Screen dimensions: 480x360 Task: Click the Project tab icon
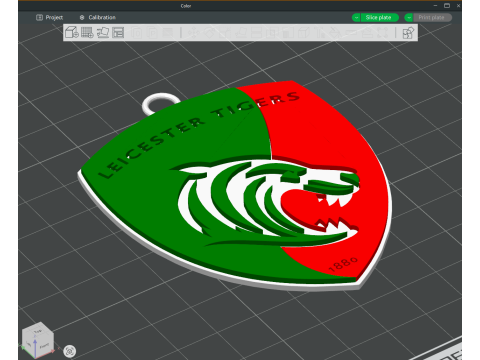click(x=39, y=17)
